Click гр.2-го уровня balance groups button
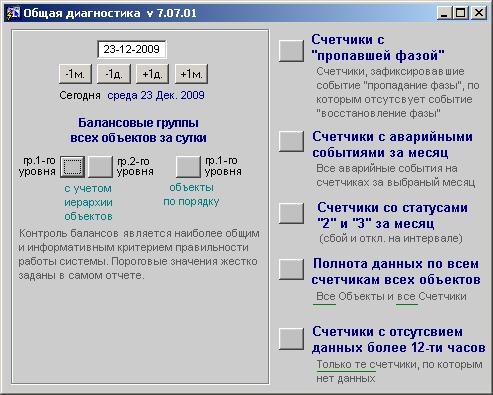The image size is (493, 395). (100, 167)
